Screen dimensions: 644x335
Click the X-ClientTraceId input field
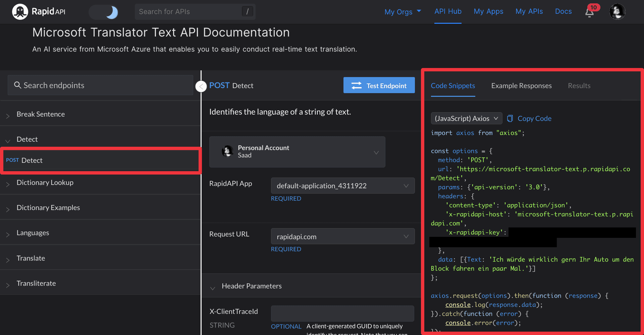click(x=342, y=314)
